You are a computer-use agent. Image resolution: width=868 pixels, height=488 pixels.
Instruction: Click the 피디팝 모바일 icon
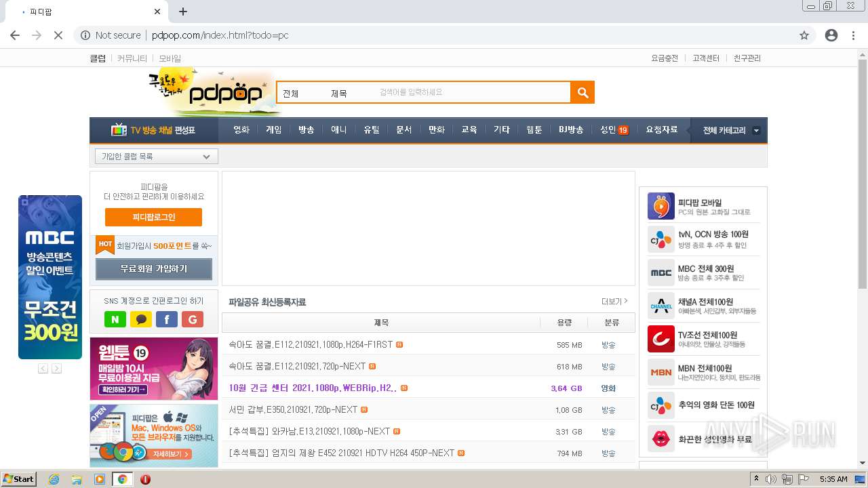tap(660, 206)
